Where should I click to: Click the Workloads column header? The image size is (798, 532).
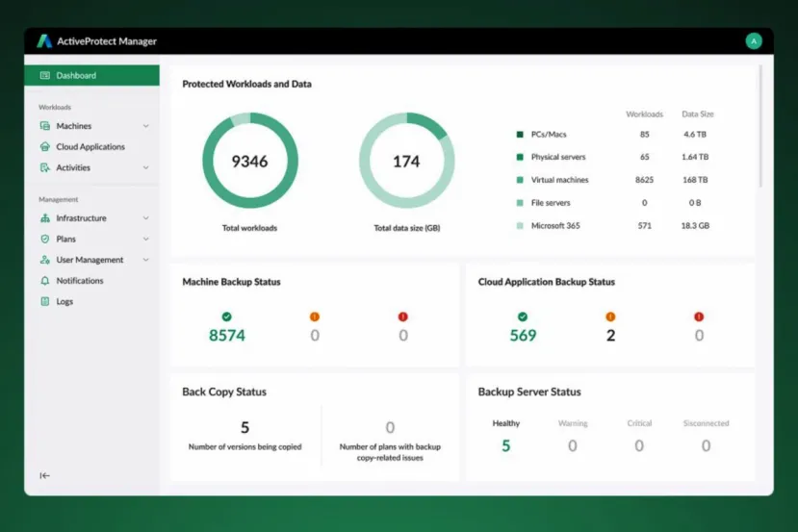pyautogui.click(x=644, y=114)
